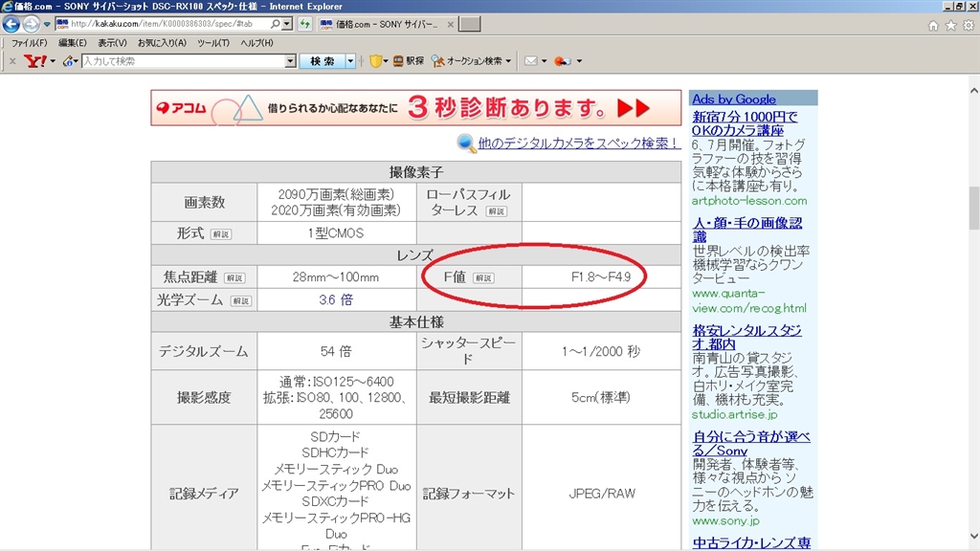Open 他のデジタルカメラをスペック検索 link
Viewport: 980px width, 551px height.
click(578, 143)
